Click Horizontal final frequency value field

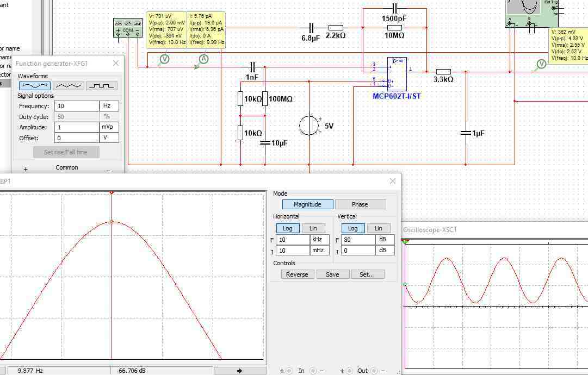point(293,239)
